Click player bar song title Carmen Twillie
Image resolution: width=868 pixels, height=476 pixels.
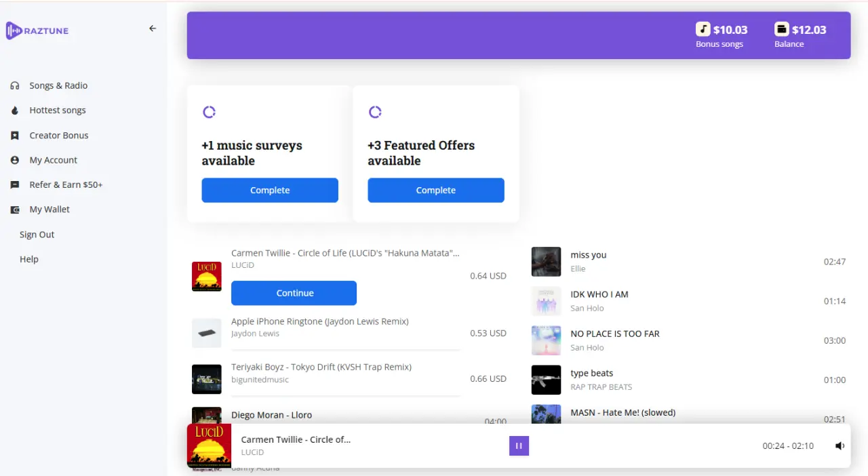tap(296, 439)
